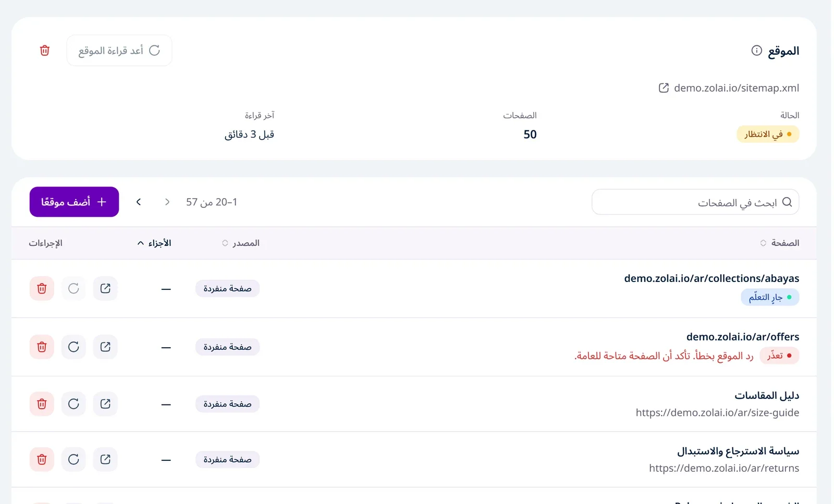
Task: Click the تعذّر error badge
Action: (x=779, y=355)
